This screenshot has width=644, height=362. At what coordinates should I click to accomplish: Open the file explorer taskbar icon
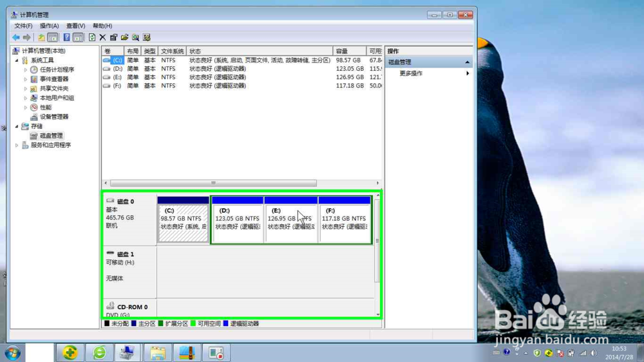158,352
